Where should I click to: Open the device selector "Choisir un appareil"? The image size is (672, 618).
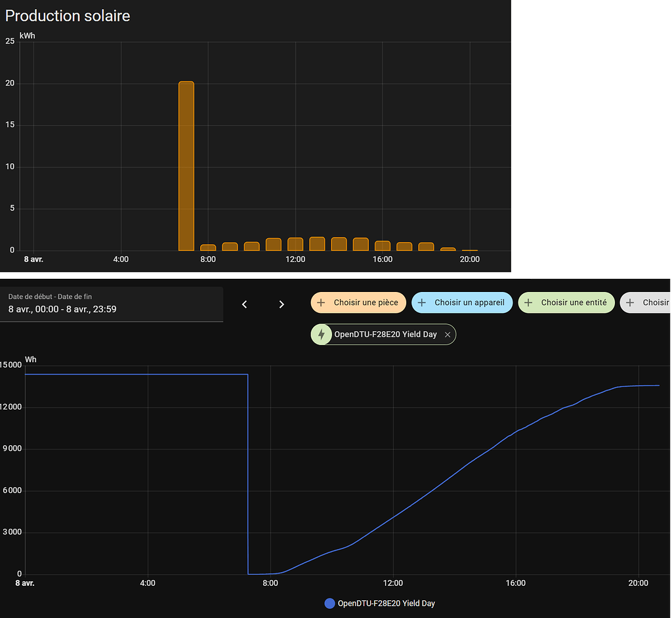(x=462, y=302)
